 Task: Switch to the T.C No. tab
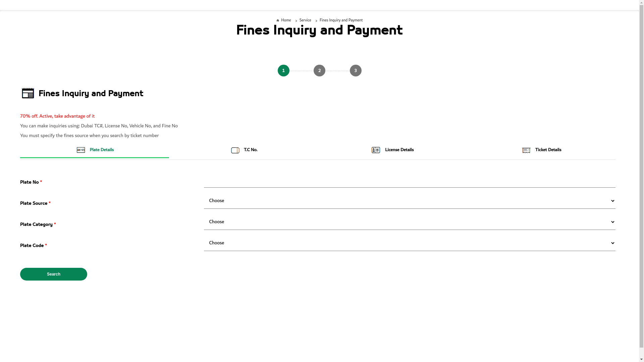(244, 150)
